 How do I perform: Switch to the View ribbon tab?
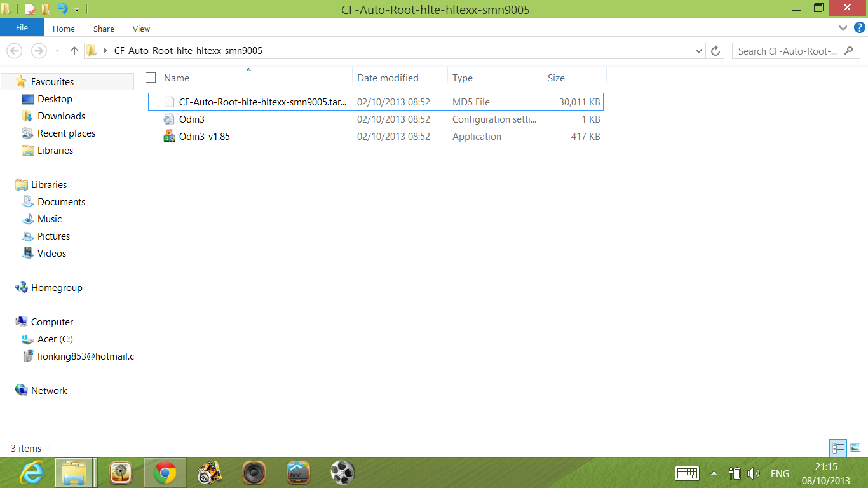[x=141, y=29]
